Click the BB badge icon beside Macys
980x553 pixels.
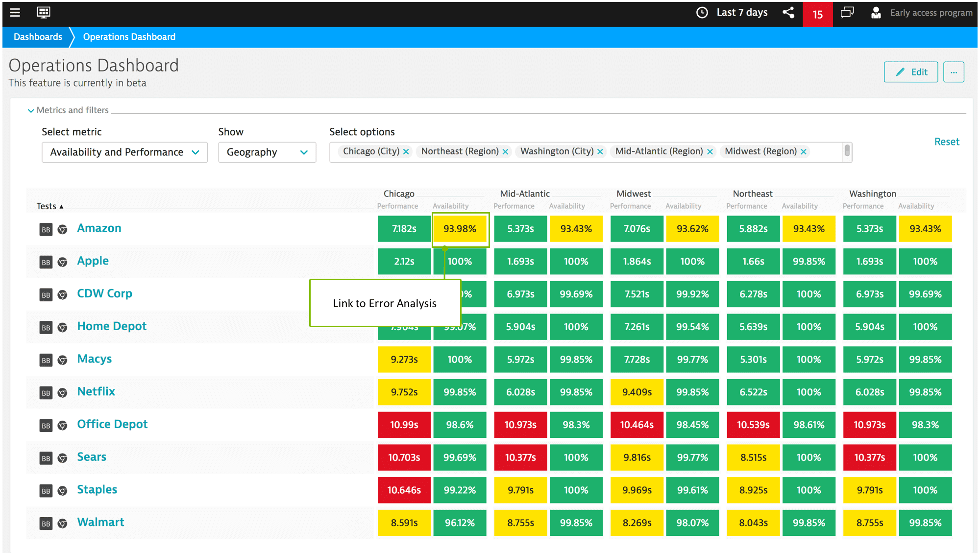coord(46,361)
